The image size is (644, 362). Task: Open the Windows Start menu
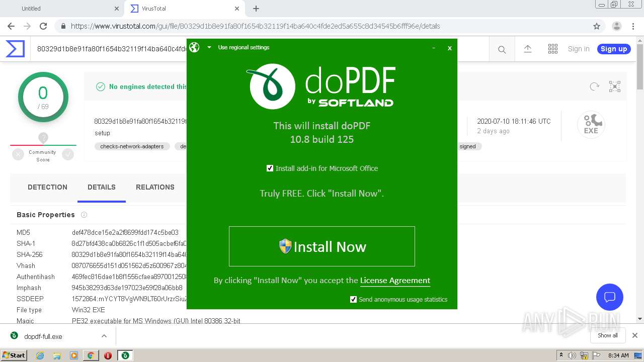point(14,355)
